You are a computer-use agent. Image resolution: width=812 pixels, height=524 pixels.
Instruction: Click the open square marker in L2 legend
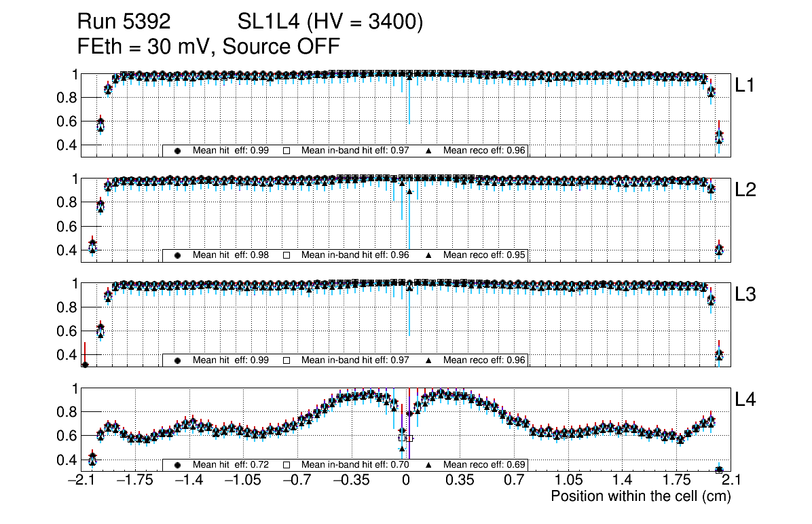pos(287,256)
